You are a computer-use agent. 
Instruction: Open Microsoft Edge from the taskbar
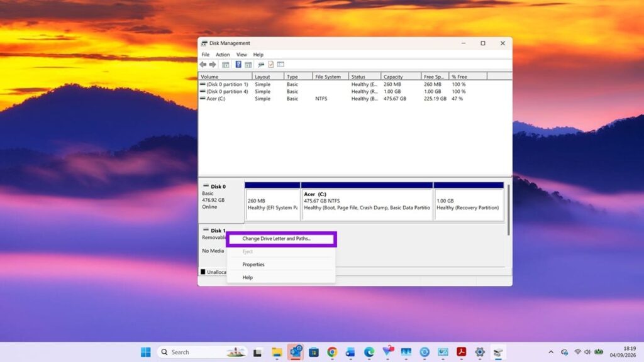(x=369, y=352)
